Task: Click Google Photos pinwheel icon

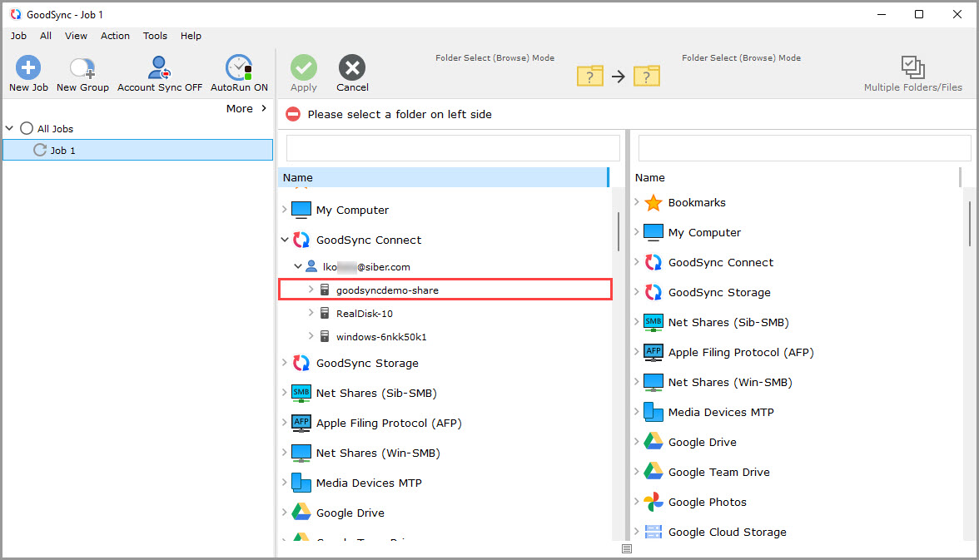Action: point(653,502)
